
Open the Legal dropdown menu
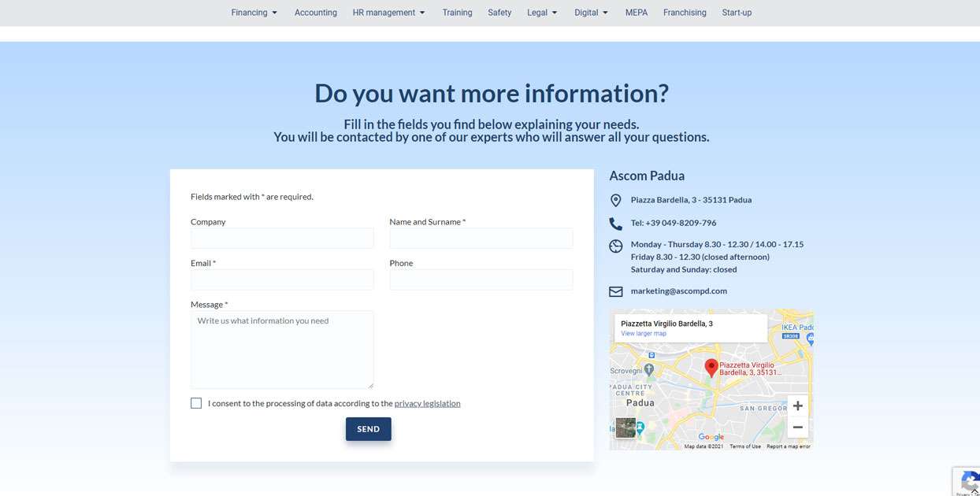[542, 13]
